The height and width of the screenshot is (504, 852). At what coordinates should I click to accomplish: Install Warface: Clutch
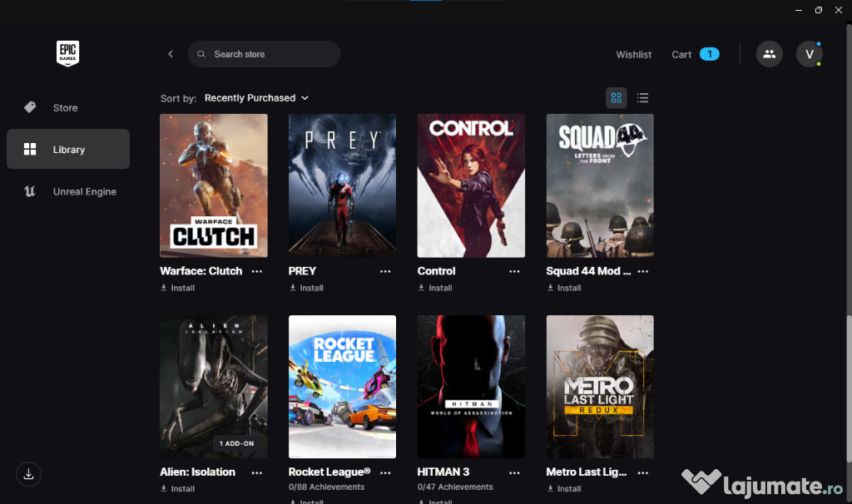point(178,288)
